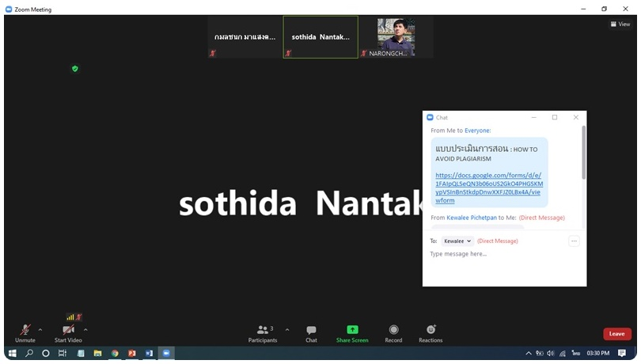Click the Chat icon in toolbar
This screenshot has width=641, height=364.
coord(311,331)
